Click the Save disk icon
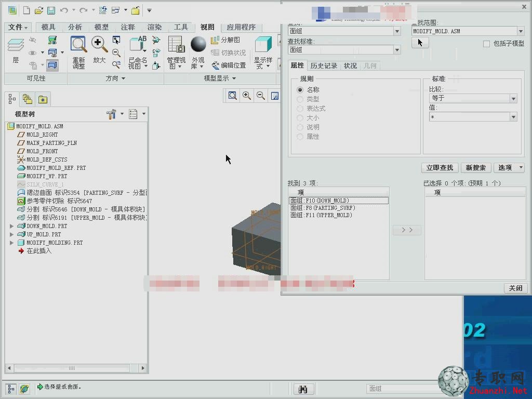532x399 pixels. tap(51, 10)
